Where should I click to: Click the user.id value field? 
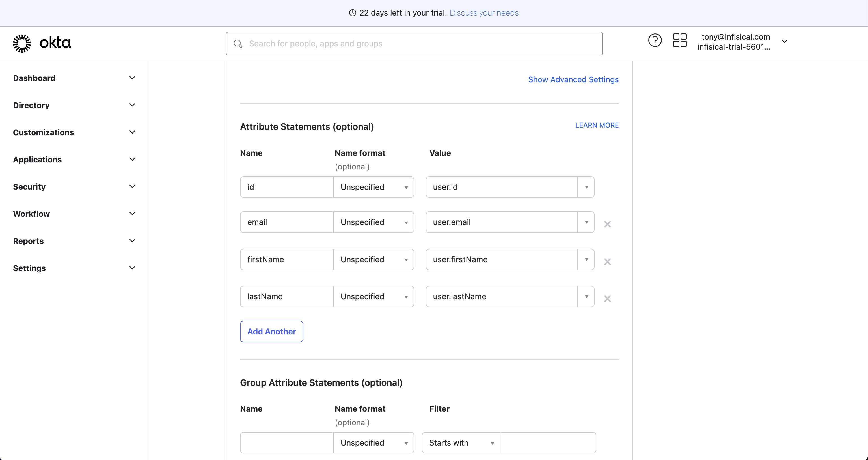click(x=501, y=187)
